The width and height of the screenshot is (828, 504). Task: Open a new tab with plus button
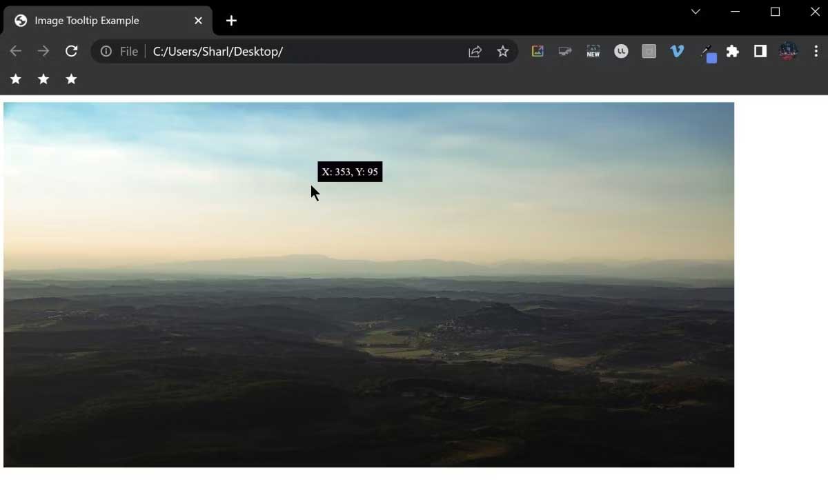[231, 21]
